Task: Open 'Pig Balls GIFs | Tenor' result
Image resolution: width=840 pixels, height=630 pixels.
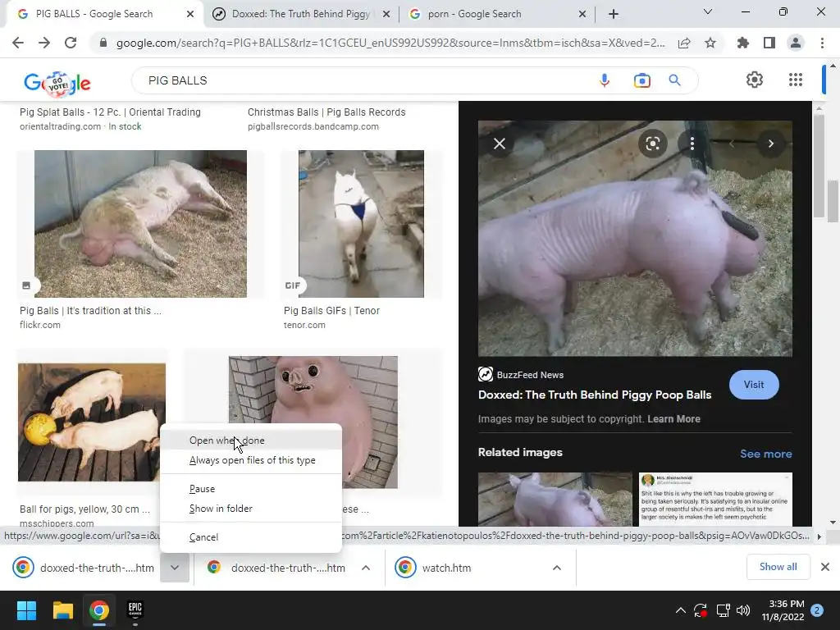Action: 331,311
